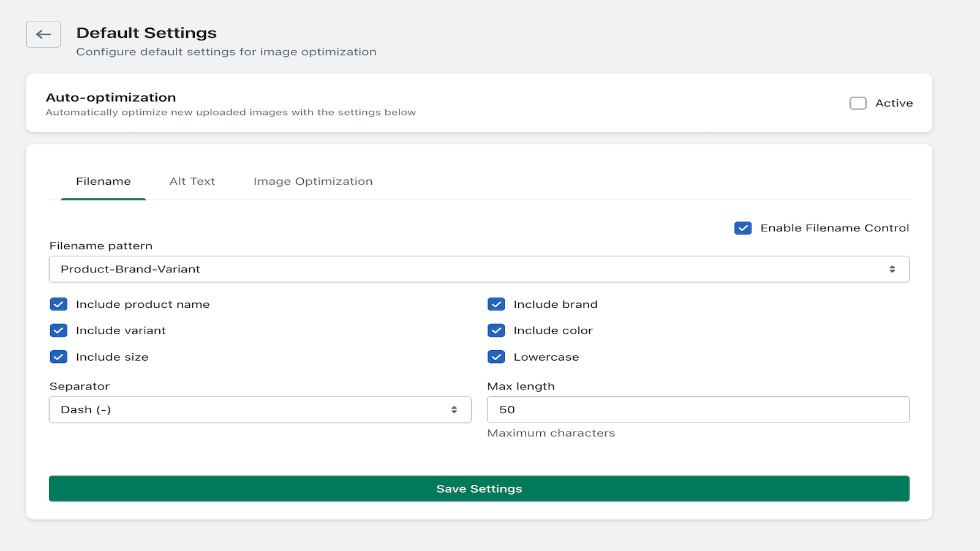980x551 pixels.
Task: Enable the Active auto-optimization checkbox
Action: pyautogui.click(x=858, y=103)
